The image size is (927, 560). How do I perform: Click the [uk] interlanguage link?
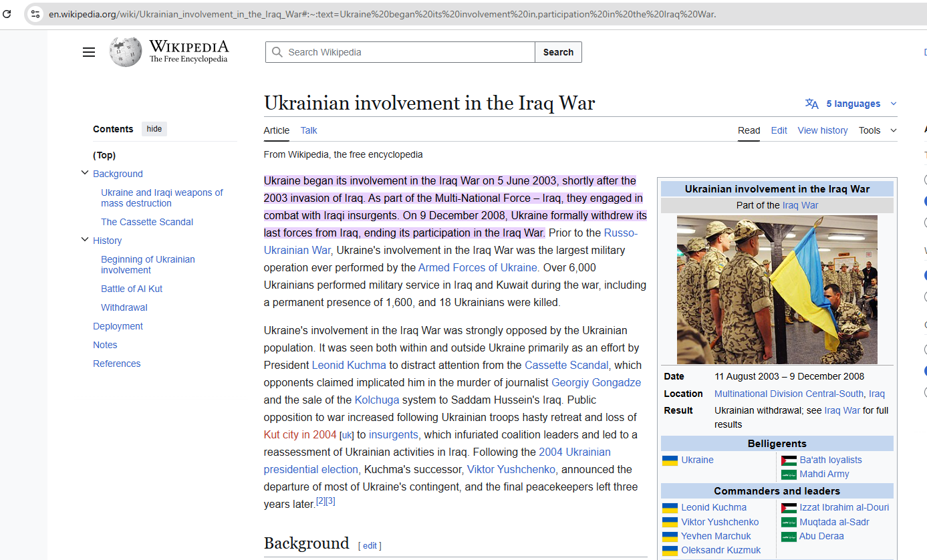348,435
